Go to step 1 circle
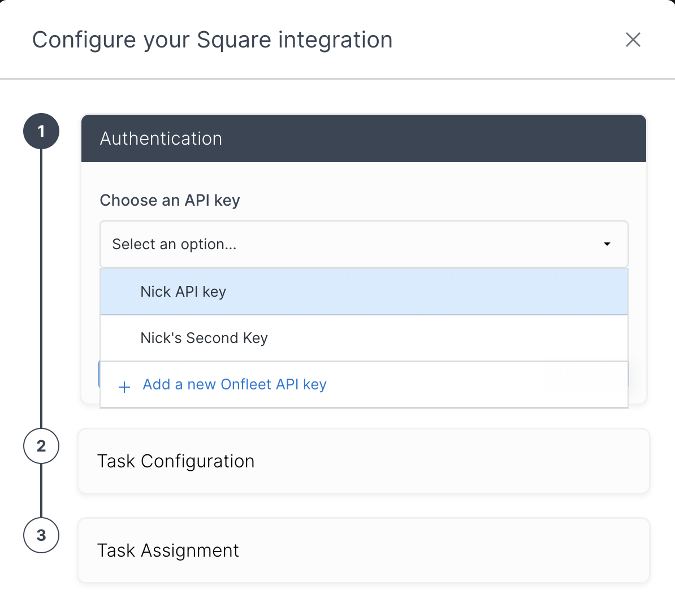Screen dimensions: 675x616 point(41,131)
